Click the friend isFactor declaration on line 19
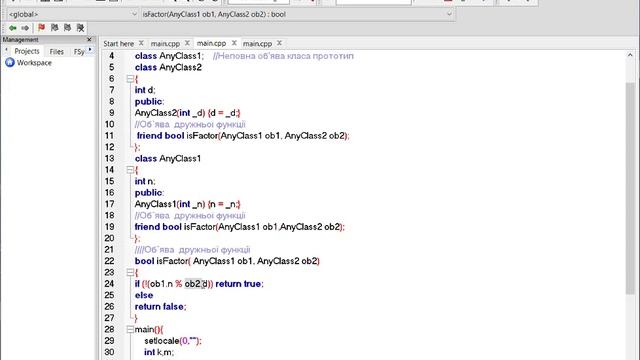This screenshot has height=360, width=640. tap(240, 227)
